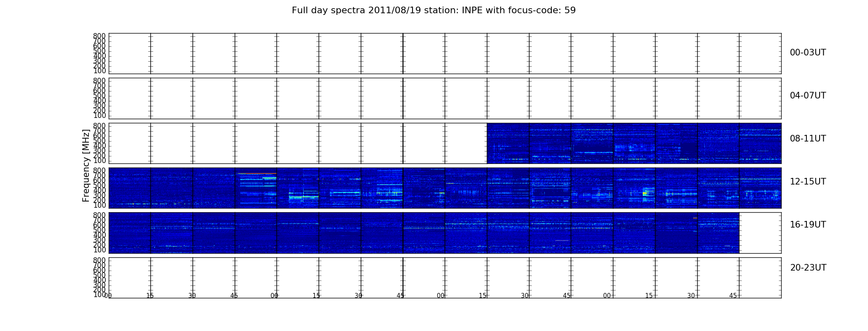
Task: Click the red horizontal line in the 12-15UT spectrogram
Action: pyautogui.click(x=257, y=173)
